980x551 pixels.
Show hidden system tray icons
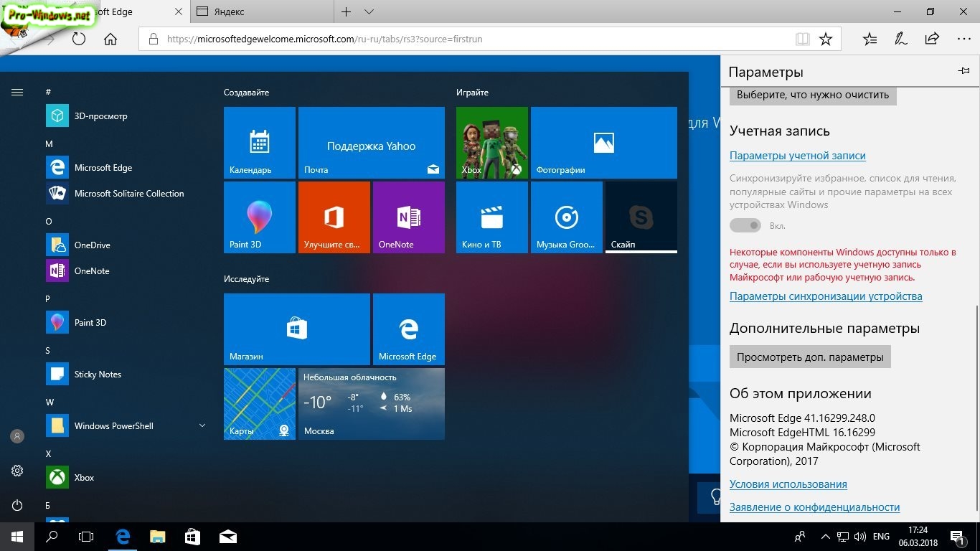point(825,537)
